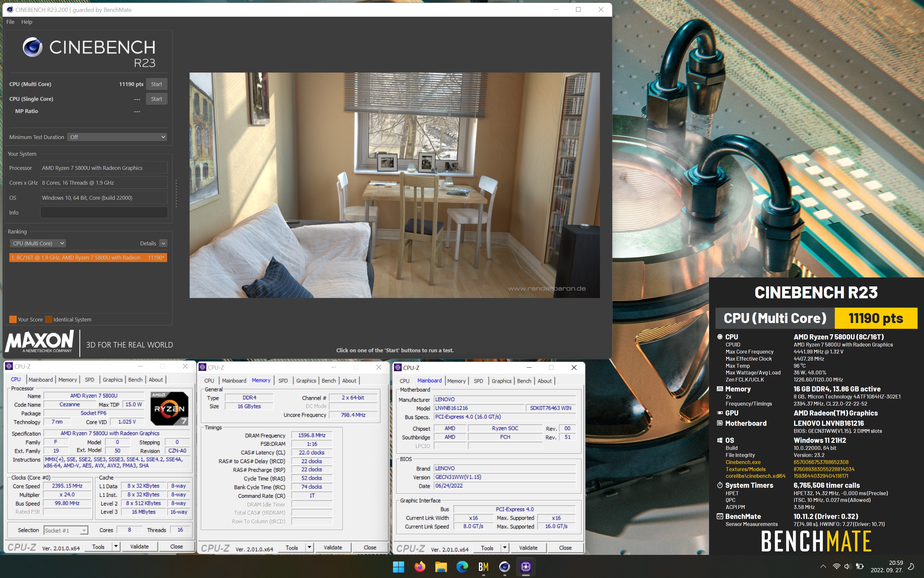Click the taskbar clock and date
Screen dimensions: 924x578
tap(886, 566)
